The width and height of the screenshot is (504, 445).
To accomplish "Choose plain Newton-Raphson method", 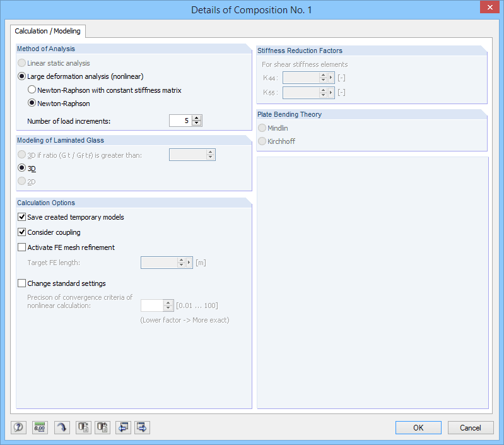I will [59, 104].
